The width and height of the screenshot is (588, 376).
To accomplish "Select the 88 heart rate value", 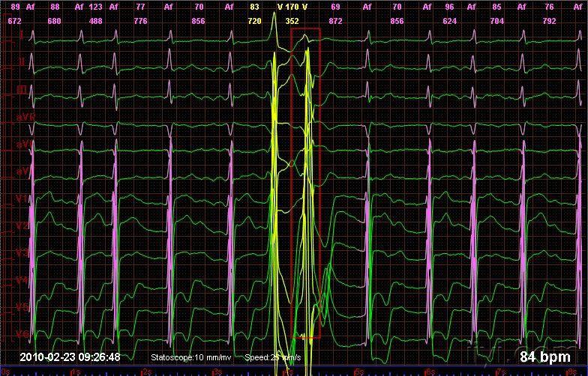I will pyautogui.click(x=55, y=7).
